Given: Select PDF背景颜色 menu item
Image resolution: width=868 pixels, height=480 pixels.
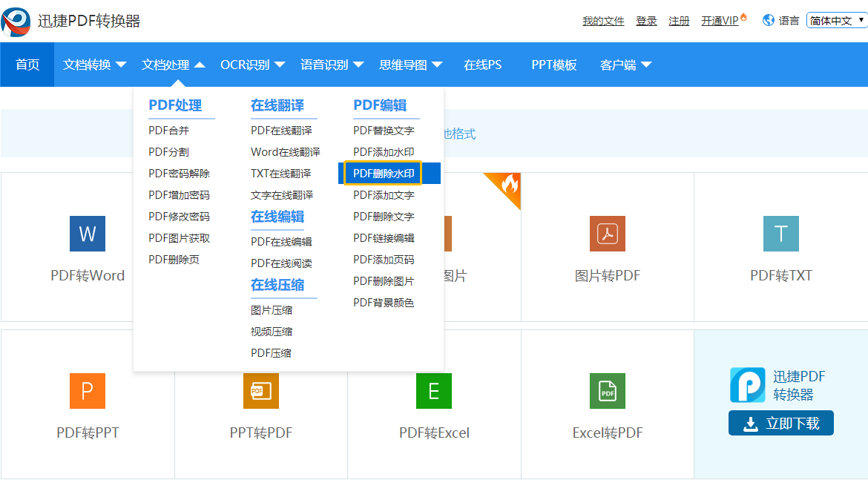Looking at the screenshot, I should pos(384,303).
